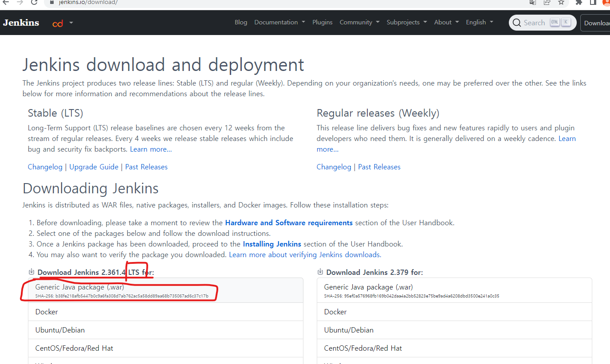Click the padlock icon in the address bar
The width and height of the screenshot is (610, 364).
[53, 3]
